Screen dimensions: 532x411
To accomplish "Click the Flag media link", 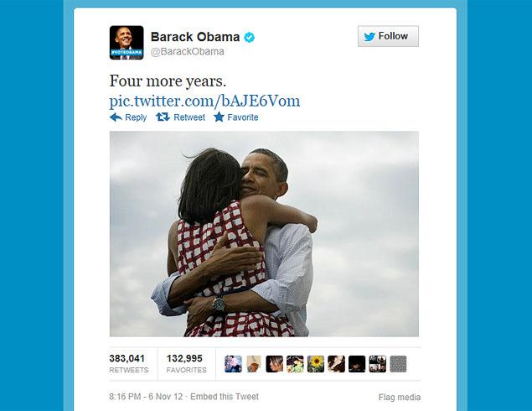I will pyautogui.click(x=400, y=397).
